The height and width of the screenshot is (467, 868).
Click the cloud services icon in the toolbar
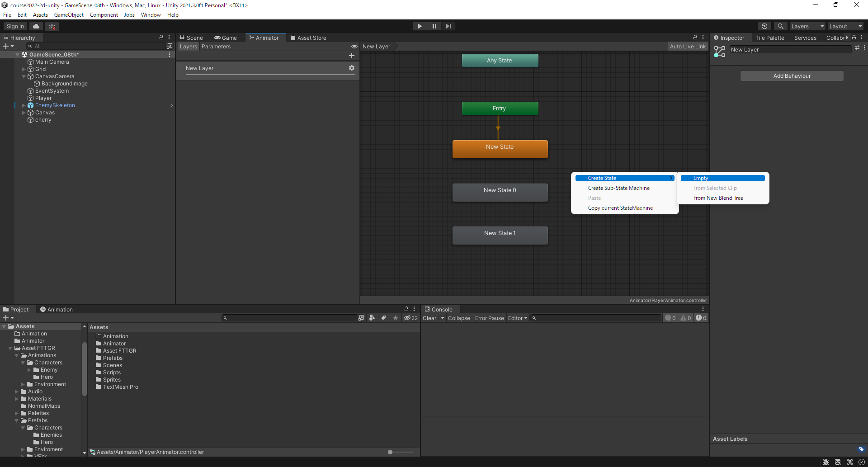click(36, 26)
